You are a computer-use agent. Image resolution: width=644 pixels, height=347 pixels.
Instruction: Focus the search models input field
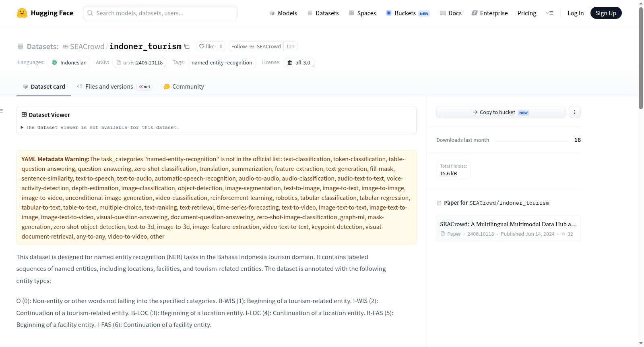click(160, 13)
